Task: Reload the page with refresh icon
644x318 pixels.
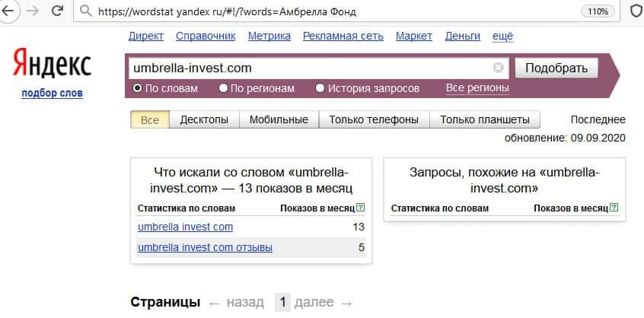Action: [58, 12]
